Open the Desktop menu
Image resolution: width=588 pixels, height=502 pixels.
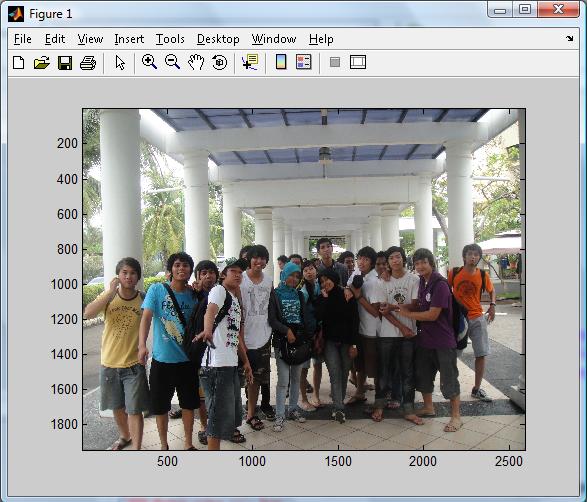(218, 39)
